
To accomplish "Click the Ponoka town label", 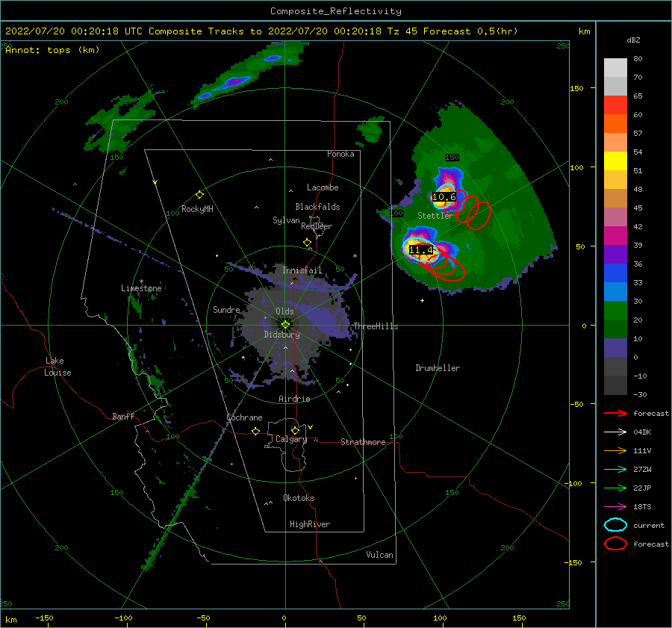I will [340, 154].
